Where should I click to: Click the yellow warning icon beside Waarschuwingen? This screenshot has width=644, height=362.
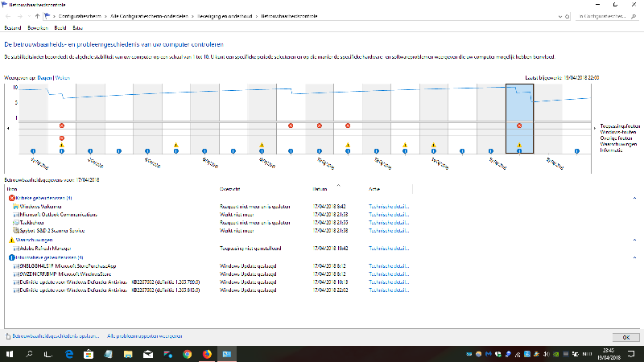click(11, 240)
